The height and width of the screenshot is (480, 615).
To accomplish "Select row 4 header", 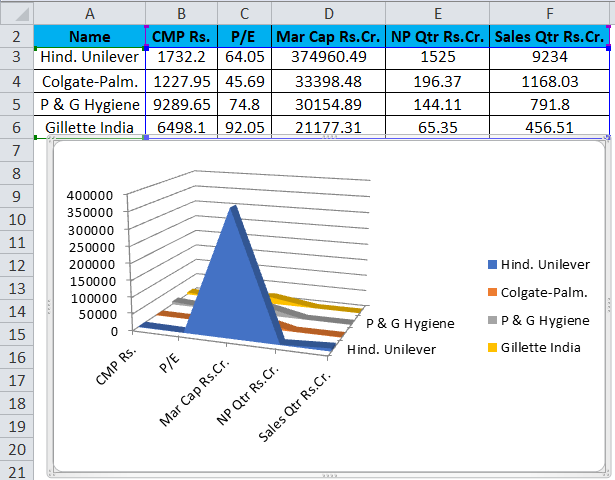I will 16,81.
